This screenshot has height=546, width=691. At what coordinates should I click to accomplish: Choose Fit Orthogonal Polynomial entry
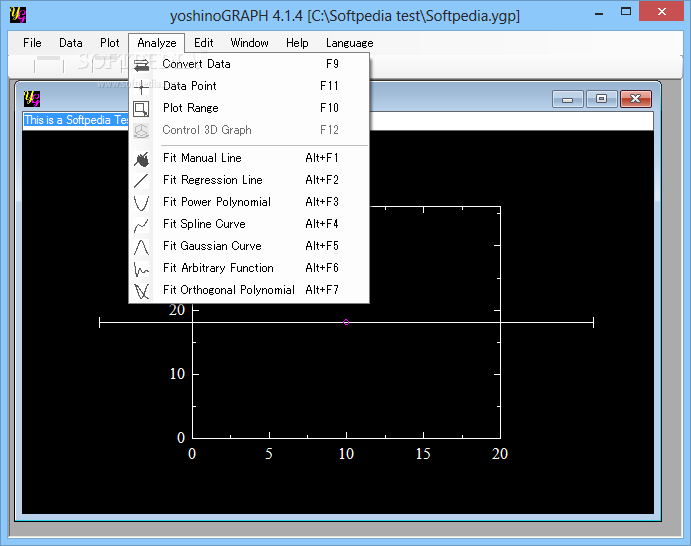pos(249,290)
